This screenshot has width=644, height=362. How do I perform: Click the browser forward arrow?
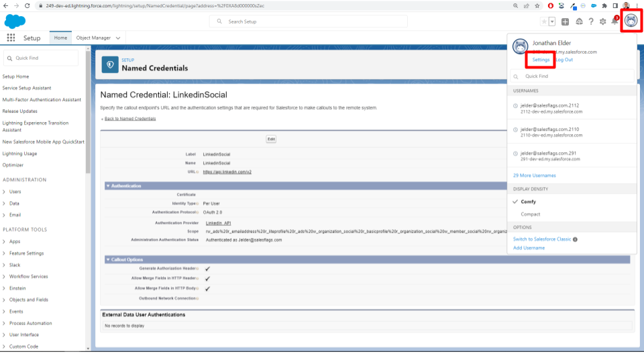[16, 6]
